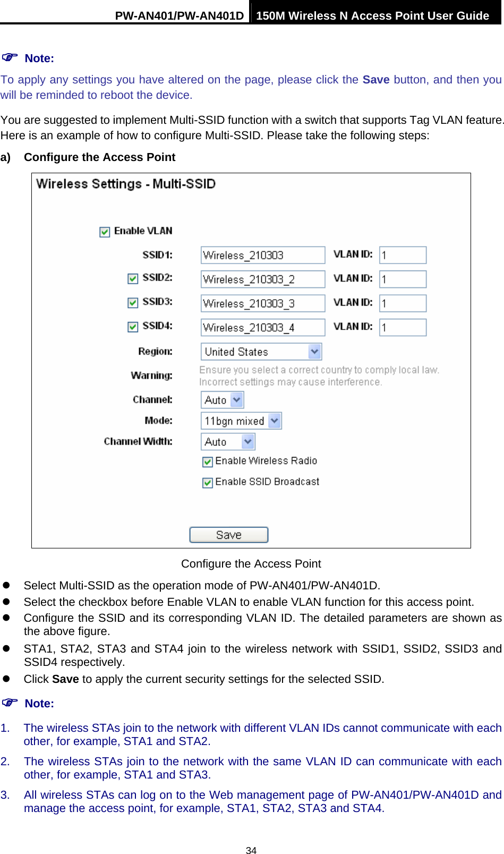Open the Region dropdown showing United States
This screenshot has width=504, height=854.
(x=261, y=352)
